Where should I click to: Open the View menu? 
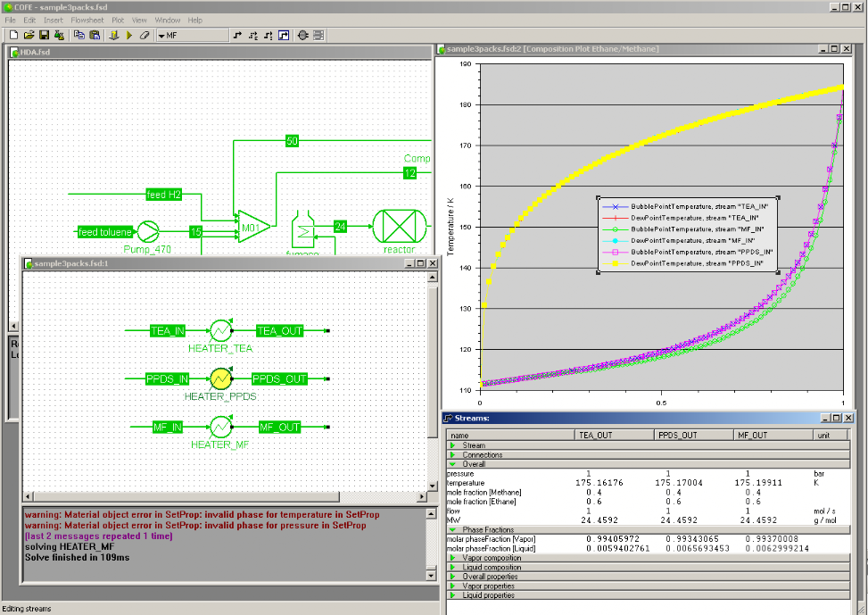point(139,20)
